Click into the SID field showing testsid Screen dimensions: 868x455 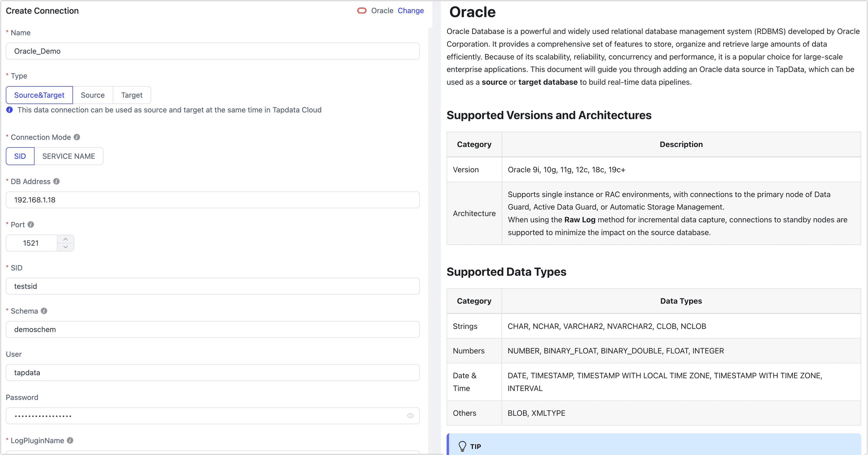click(x=213, y=286)
